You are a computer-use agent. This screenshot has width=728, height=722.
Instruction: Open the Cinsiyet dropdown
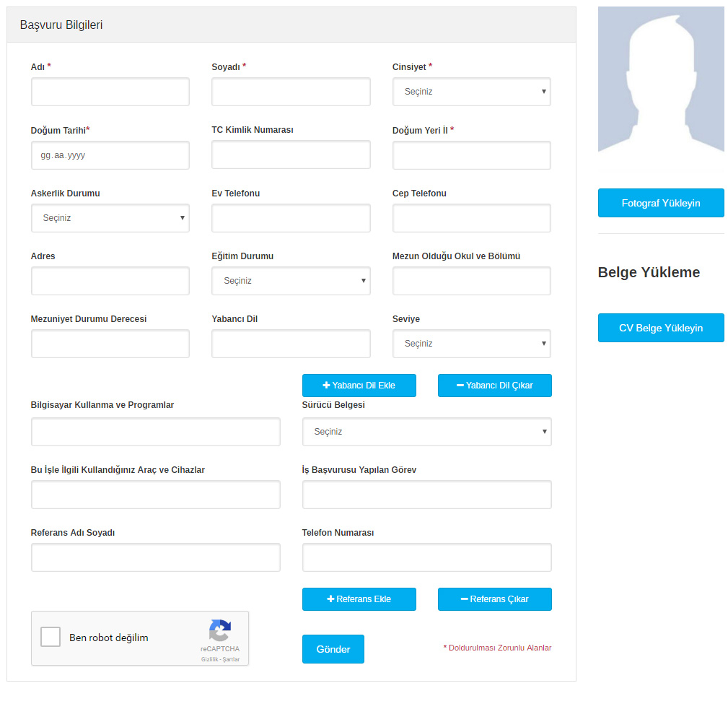point(471,92)
